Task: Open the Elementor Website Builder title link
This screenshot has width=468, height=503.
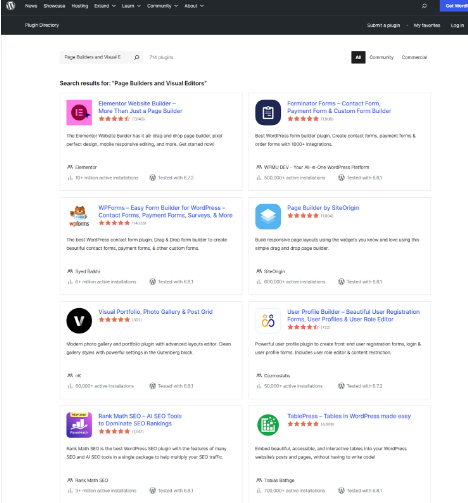Action: coord(140,107)
